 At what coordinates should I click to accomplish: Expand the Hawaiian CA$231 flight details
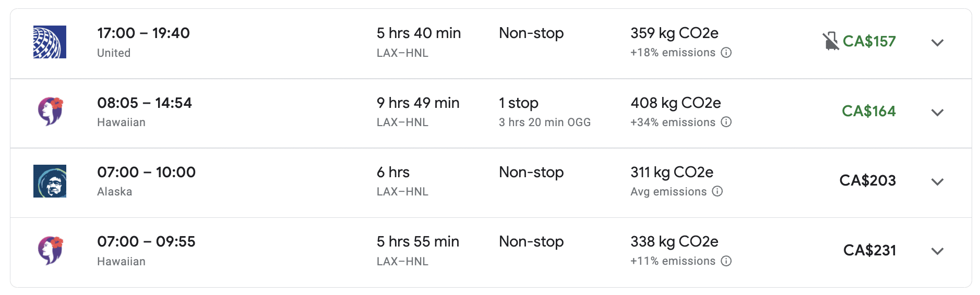click(x=937, y=251)
